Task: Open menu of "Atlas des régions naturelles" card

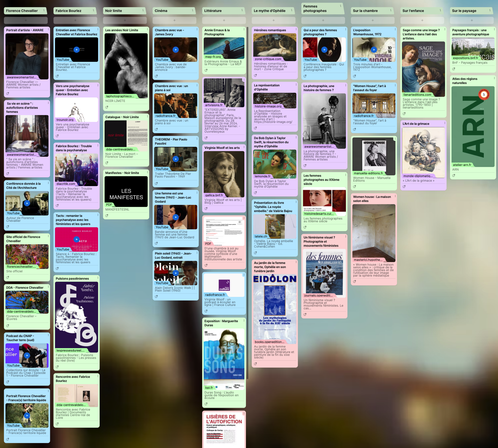Action: pyautogui.click(x=494, y=78)
